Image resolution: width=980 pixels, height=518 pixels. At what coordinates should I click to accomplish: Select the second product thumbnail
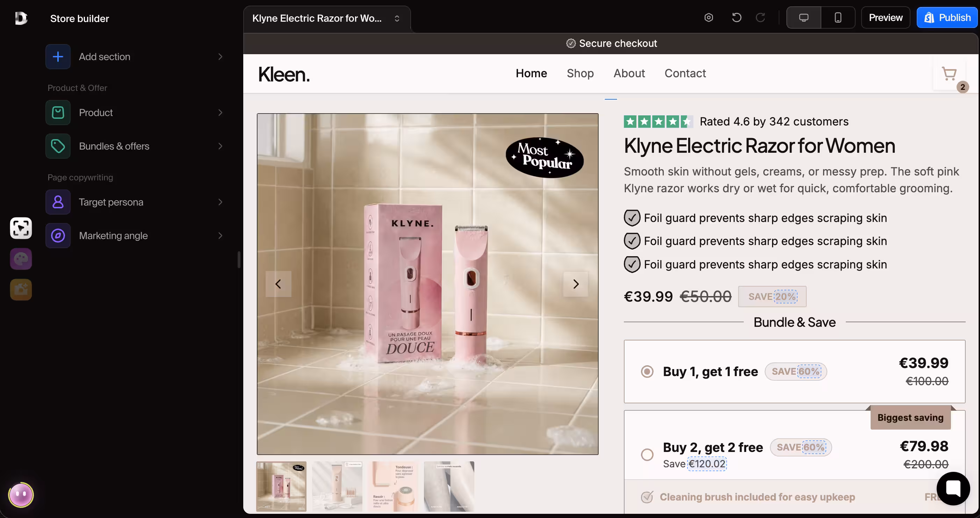[x=337, y=487]
